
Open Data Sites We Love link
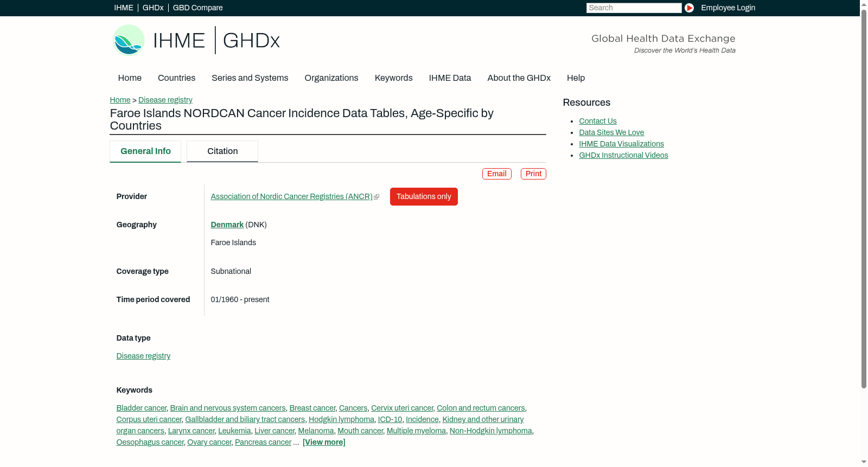pos(611,132)
